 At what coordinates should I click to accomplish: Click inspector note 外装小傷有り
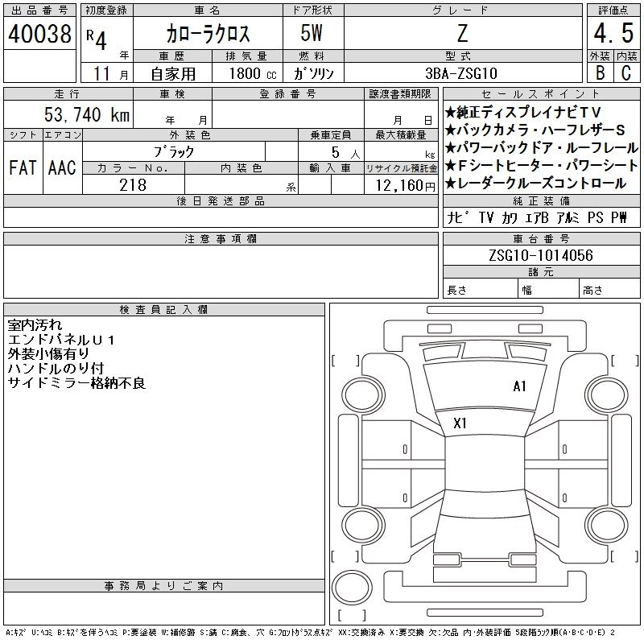pyautogui.click(x=48, y=353)
